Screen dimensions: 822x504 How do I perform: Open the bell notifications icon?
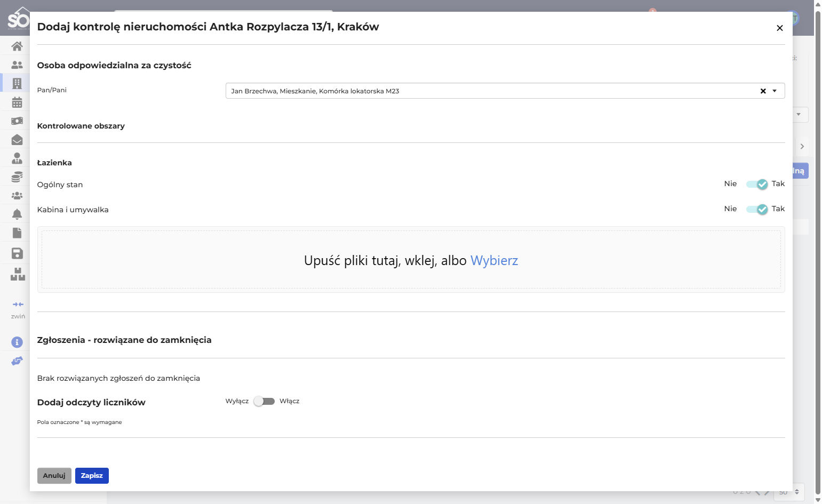pos(17,214)
